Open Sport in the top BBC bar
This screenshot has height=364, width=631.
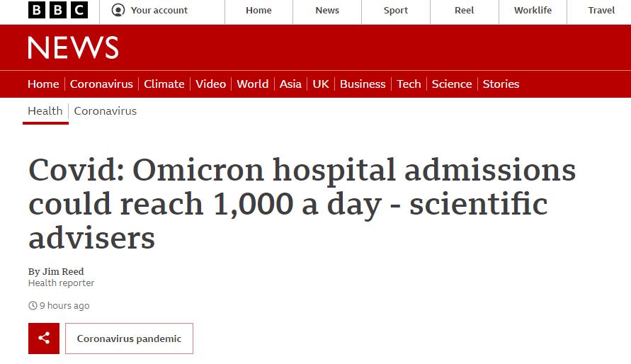pos(396,11)
